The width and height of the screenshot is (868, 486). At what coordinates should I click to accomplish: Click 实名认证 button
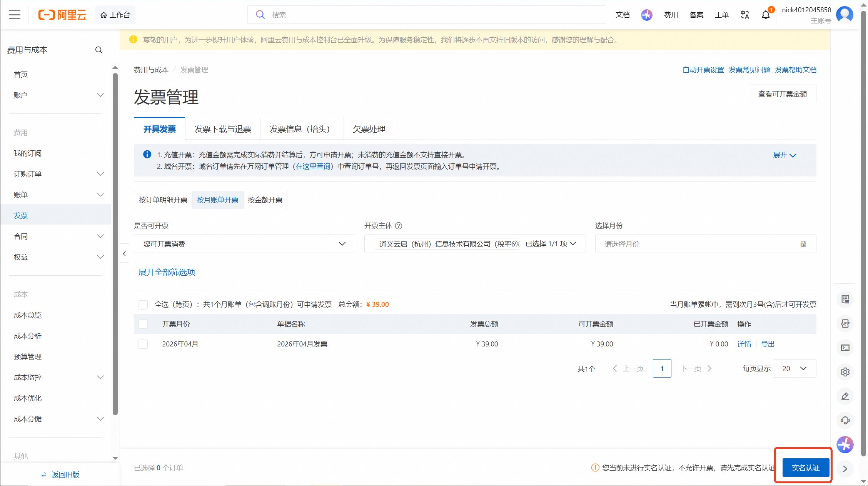[806, 468]
